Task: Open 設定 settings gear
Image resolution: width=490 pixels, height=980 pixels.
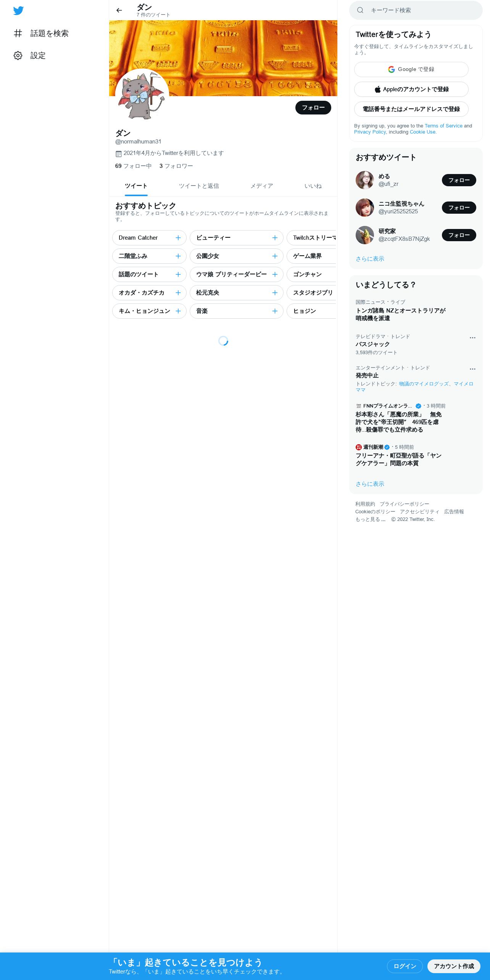Action: click(29, 55)
